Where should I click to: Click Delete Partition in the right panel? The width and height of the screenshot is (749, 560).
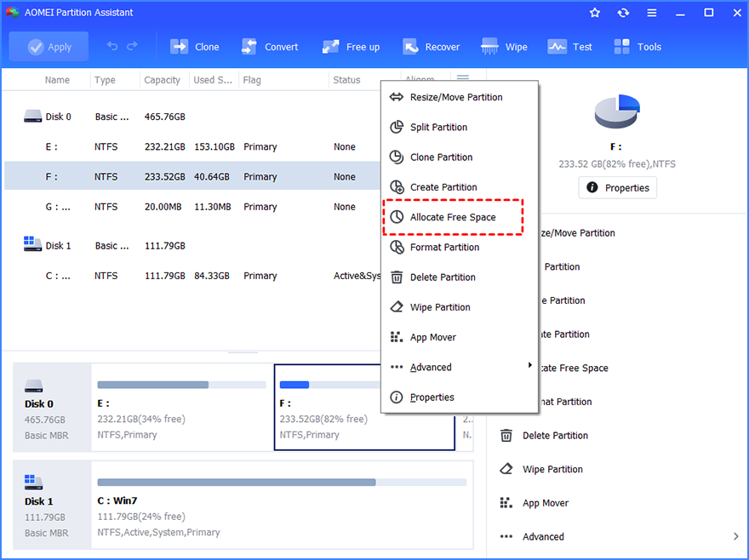pyautogui.click(x=555, y=435)
